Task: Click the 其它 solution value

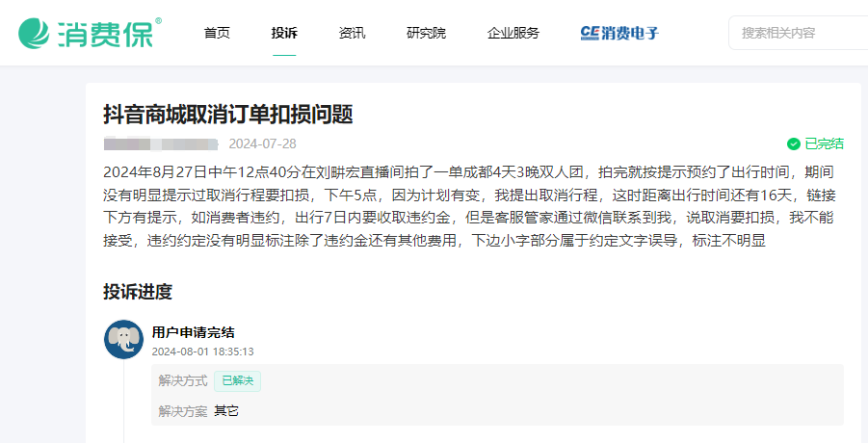Action: (226, 411)
